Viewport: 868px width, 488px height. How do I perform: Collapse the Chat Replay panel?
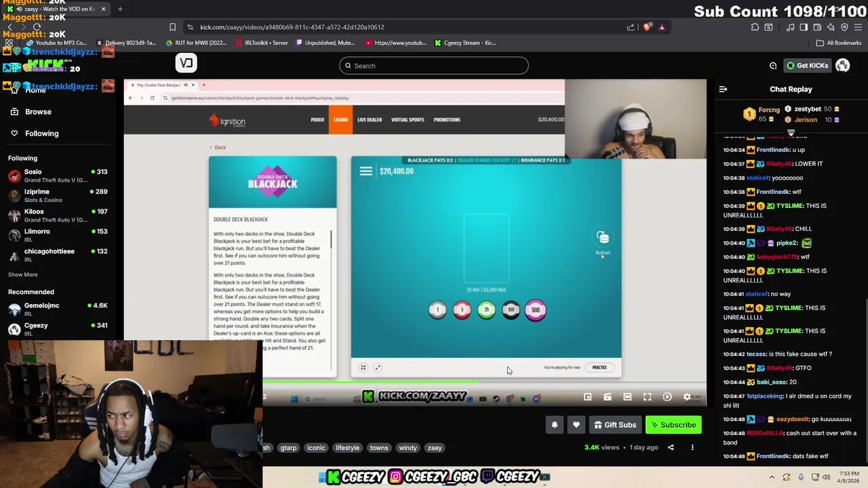click(x=723, y=89)
